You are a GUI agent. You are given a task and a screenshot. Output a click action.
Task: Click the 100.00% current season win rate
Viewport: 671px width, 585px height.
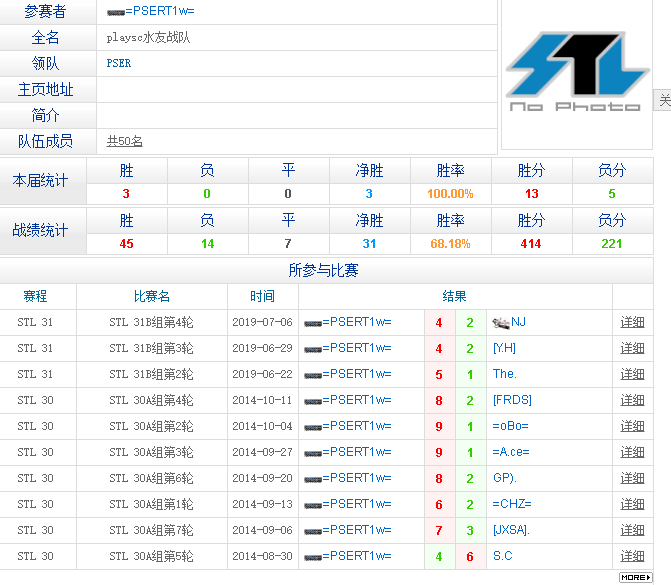pyautogui.click(x=450, y=194)
